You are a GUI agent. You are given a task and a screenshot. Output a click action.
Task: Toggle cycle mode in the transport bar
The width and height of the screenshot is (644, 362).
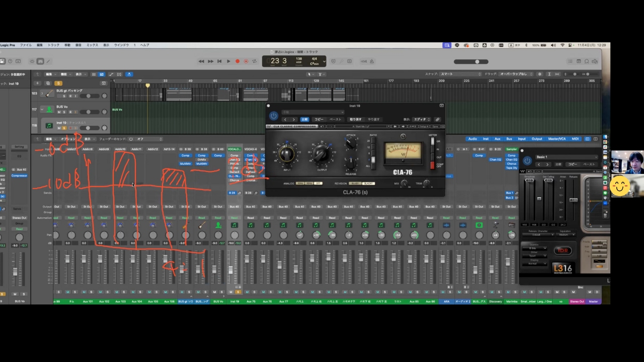tap(255, 61)
